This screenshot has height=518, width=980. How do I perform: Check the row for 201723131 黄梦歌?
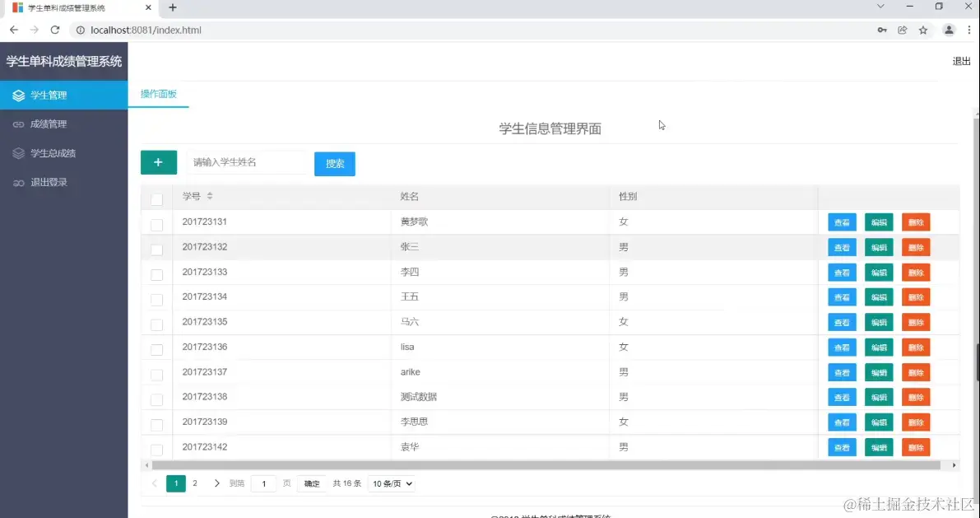(157, 225)
